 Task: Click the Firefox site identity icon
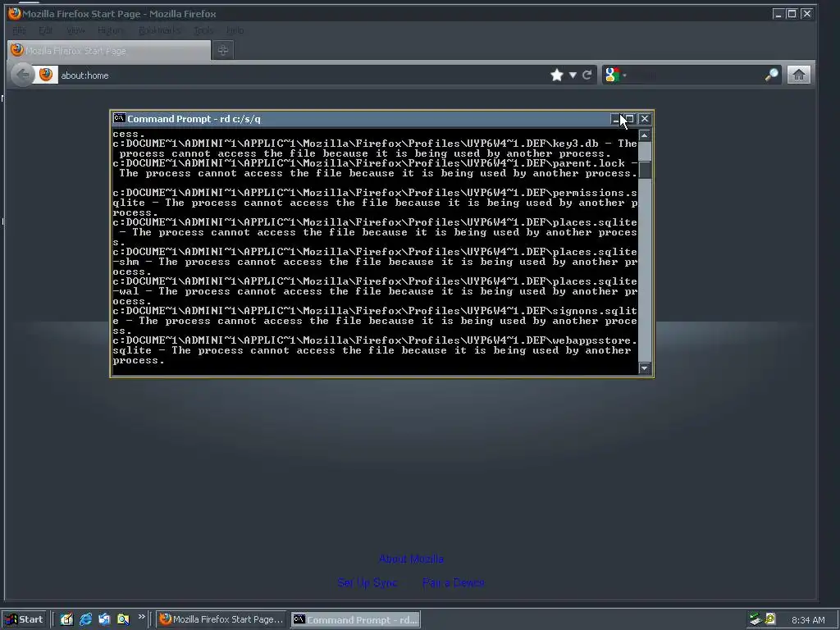coord(46,75)
